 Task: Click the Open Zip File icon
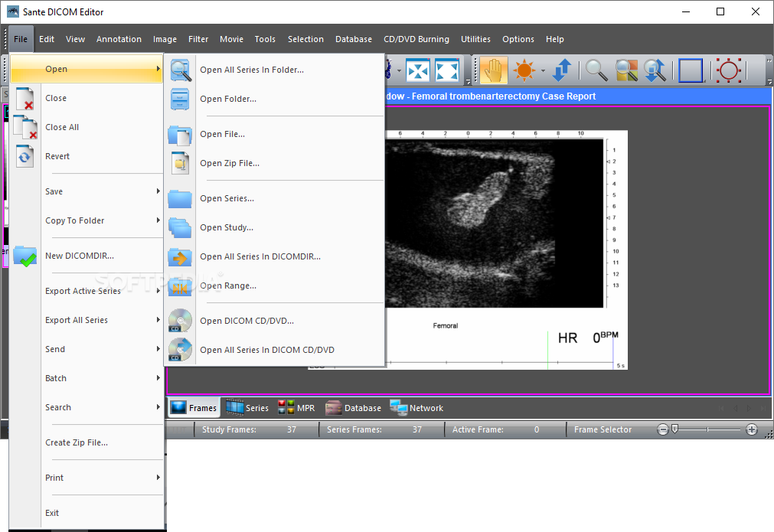coord(180,163)
